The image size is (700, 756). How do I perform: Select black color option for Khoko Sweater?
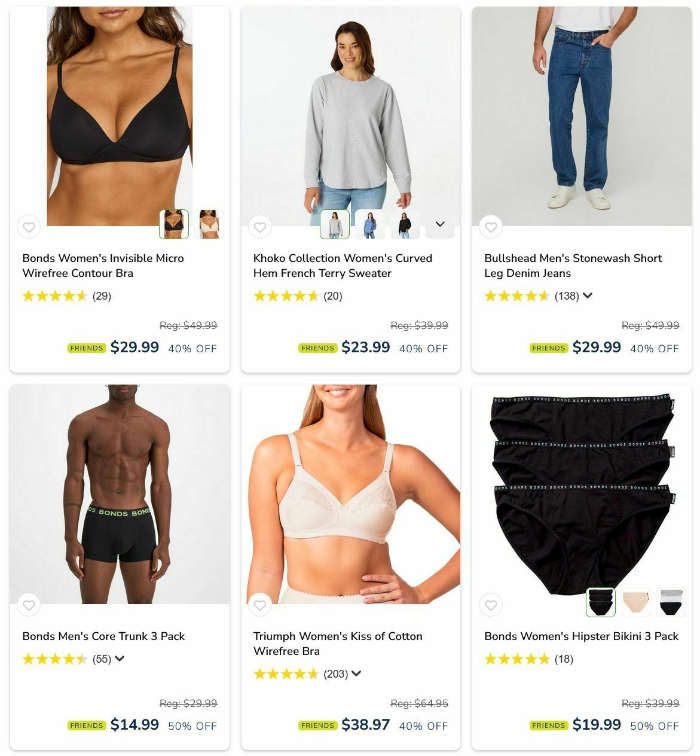(405, 224)
